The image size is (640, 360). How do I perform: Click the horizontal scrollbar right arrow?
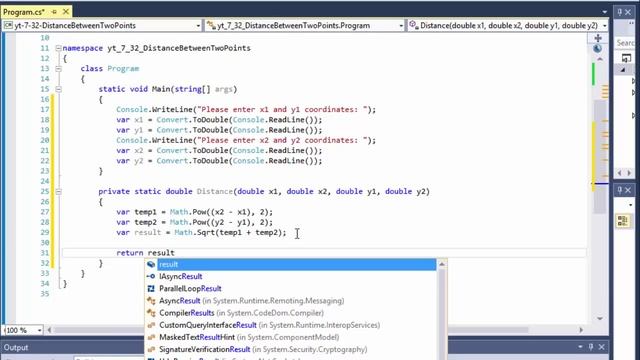[x=581, y=330]
